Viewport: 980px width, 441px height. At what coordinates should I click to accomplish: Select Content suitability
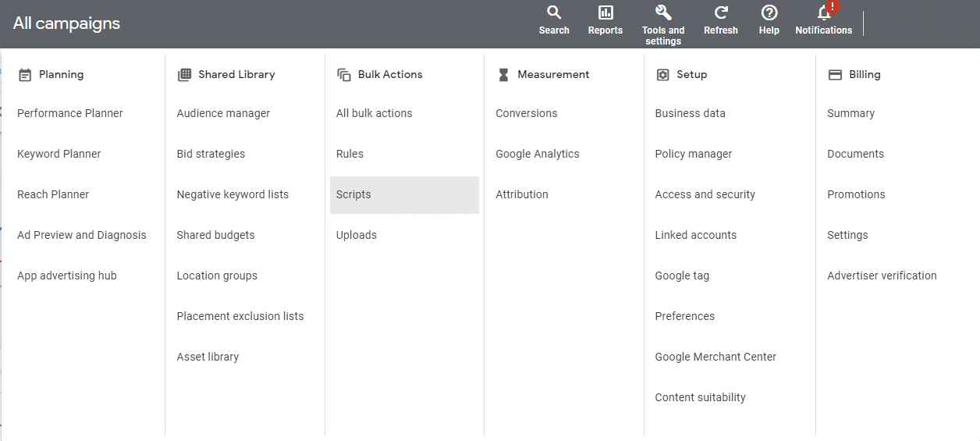pos(701,397)
